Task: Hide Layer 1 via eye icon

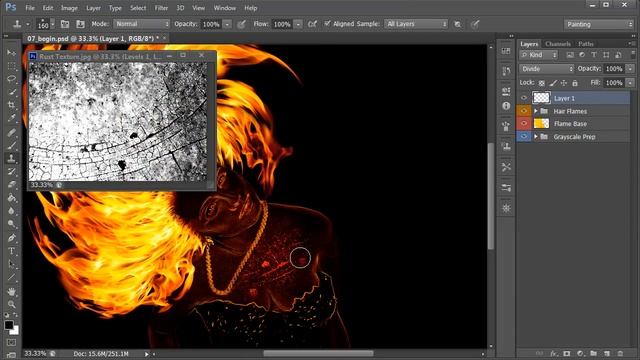Action: (x=524, y=98)
